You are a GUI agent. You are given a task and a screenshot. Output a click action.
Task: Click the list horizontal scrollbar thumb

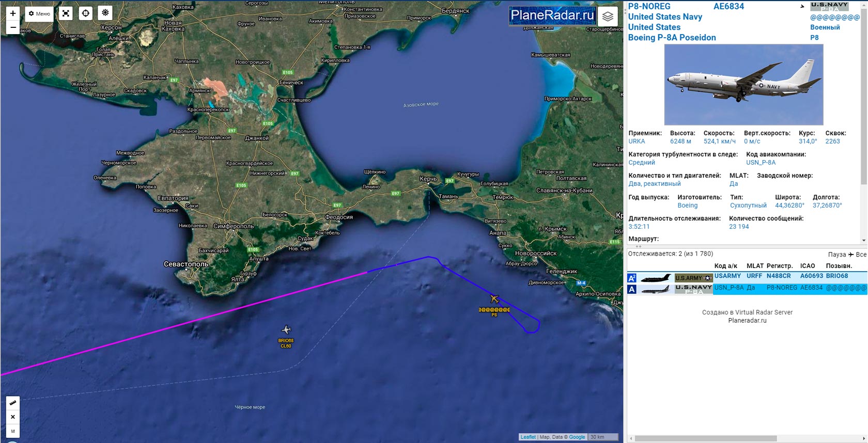706,439
